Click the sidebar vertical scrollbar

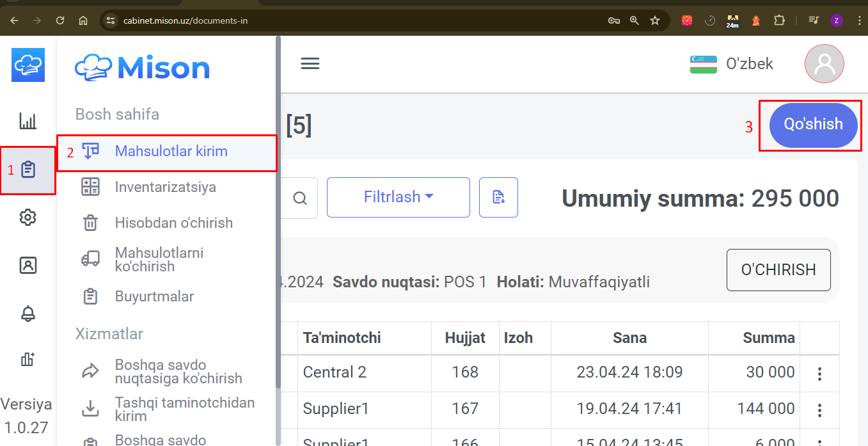[x=278, y=211]
